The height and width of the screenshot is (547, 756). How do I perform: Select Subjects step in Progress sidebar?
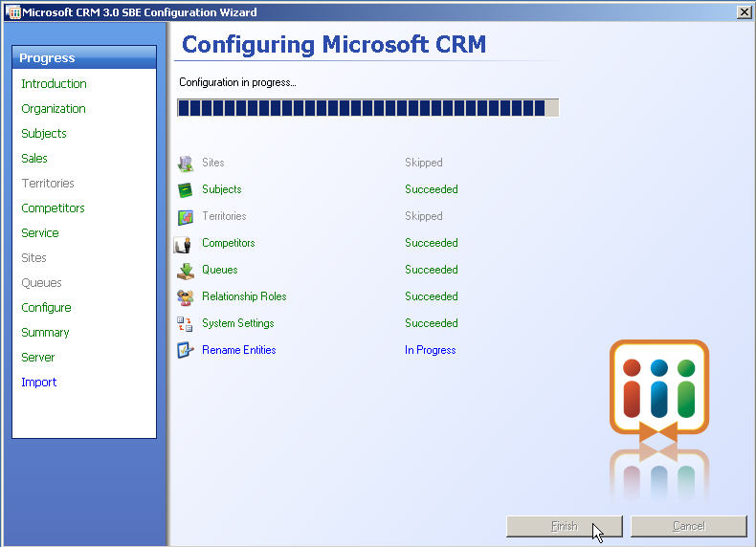coord(44,134)
